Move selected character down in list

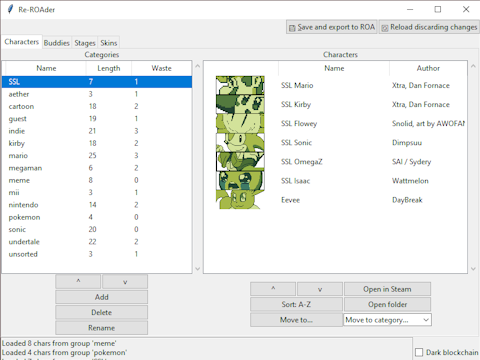(x=320, y=289)
